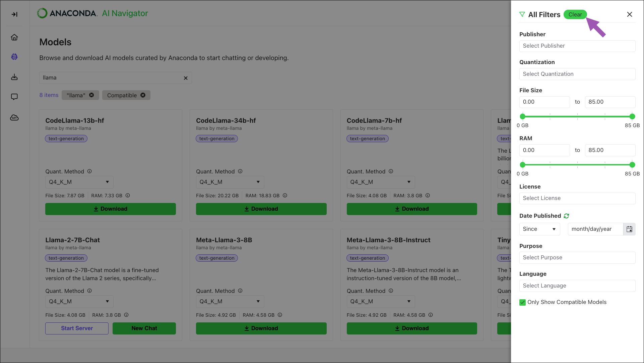Refresh the Date Published filter
Screen dimensions: 644x363
tap(566, 216)
